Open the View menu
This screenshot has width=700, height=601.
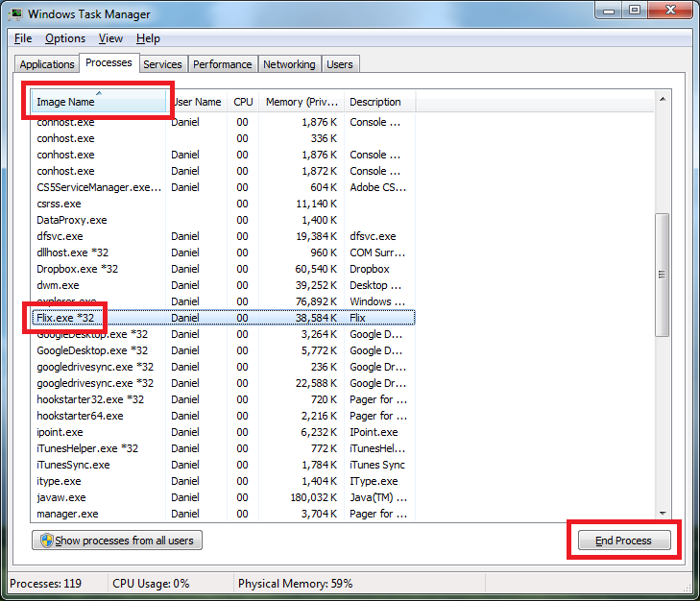coord(110,38)
